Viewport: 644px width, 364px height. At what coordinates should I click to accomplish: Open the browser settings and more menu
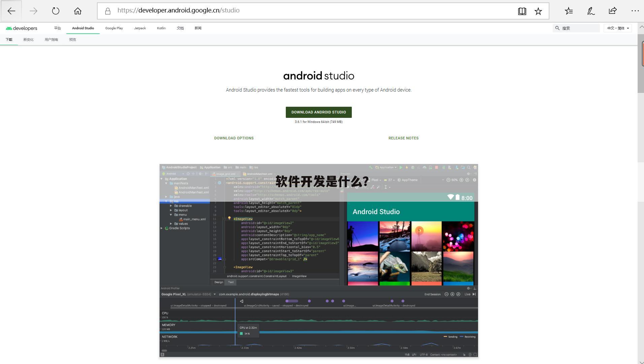tap(635, 11)
